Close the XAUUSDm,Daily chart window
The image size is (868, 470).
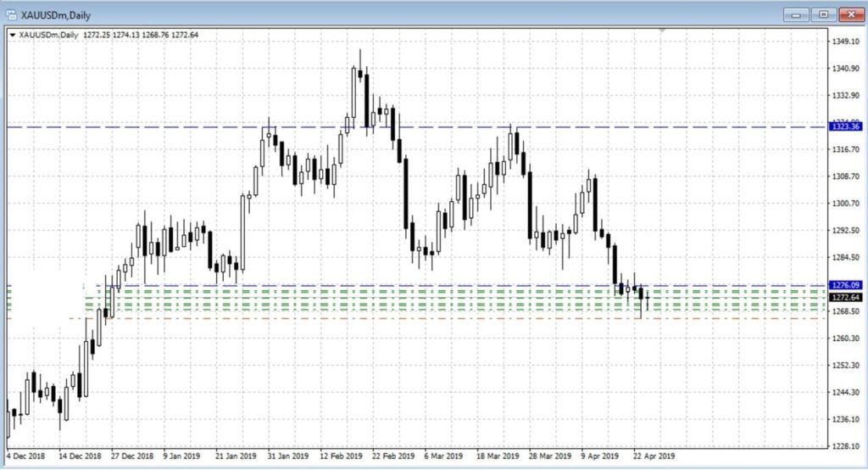849,14
